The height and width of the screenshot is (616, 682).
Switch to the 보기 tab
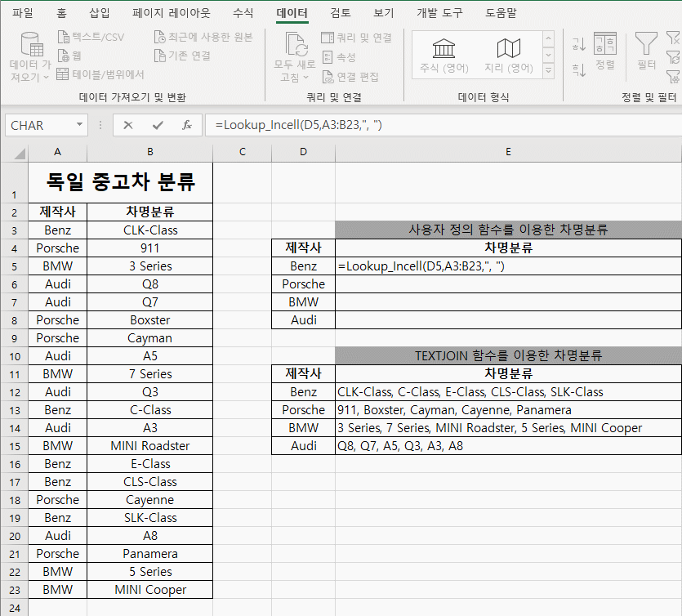point(384,13)
